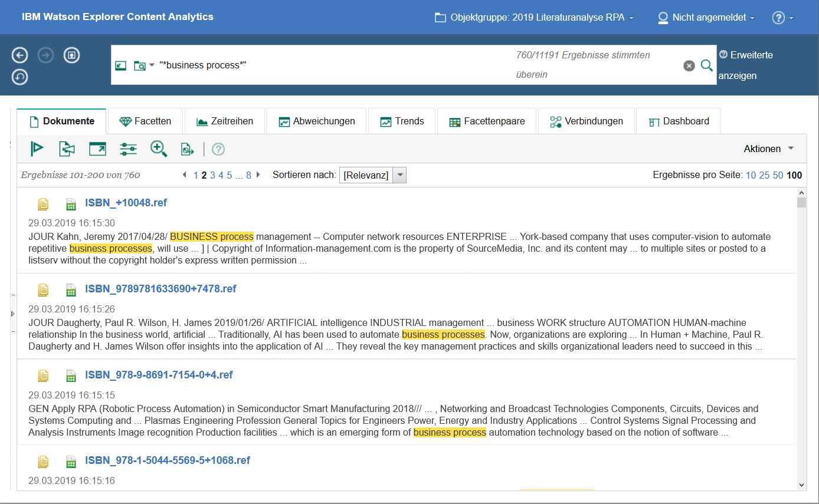Viewport: 819px width, 504px height.
Task: Click the zoom-in magnifier toolbar icon
Action: click(x=159, y=149)
